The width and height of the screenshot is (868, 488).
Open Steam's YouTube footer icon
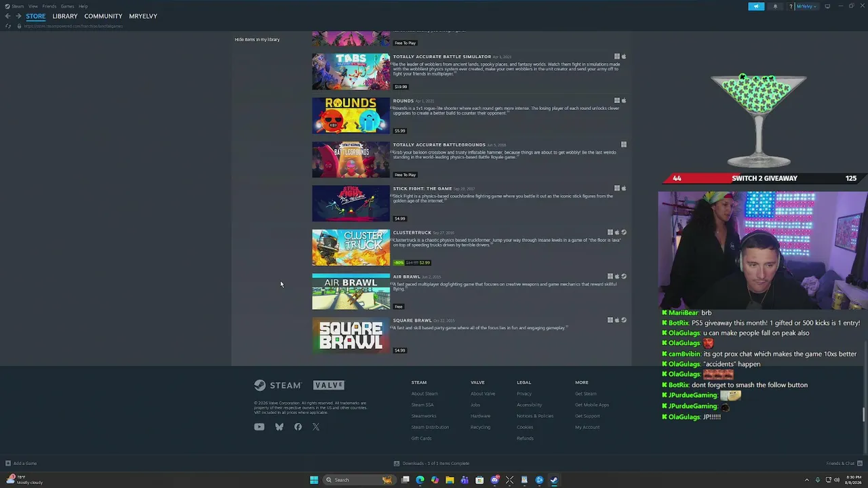click(259, 427)
